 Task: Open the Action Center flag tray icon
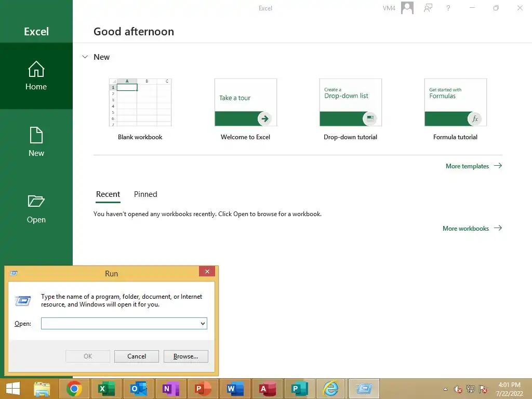(x=483, y=389)
